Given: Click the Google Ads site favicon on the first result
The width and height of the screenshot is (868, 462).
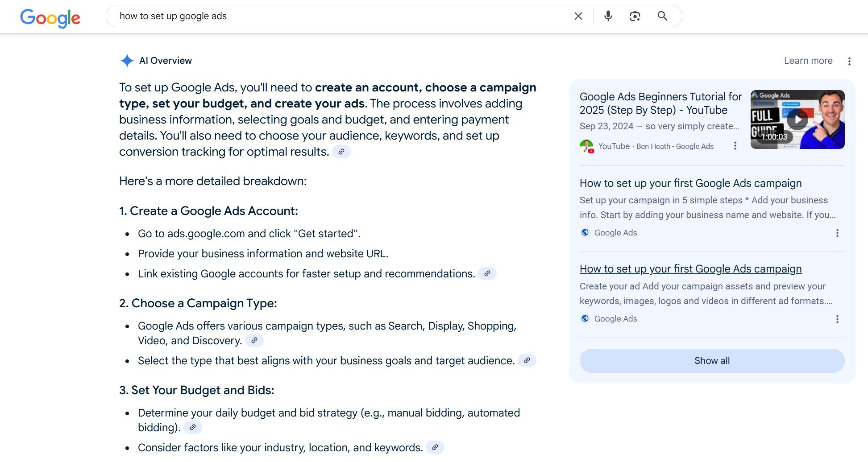Looking at the screenshot, I should pos(585,232).
